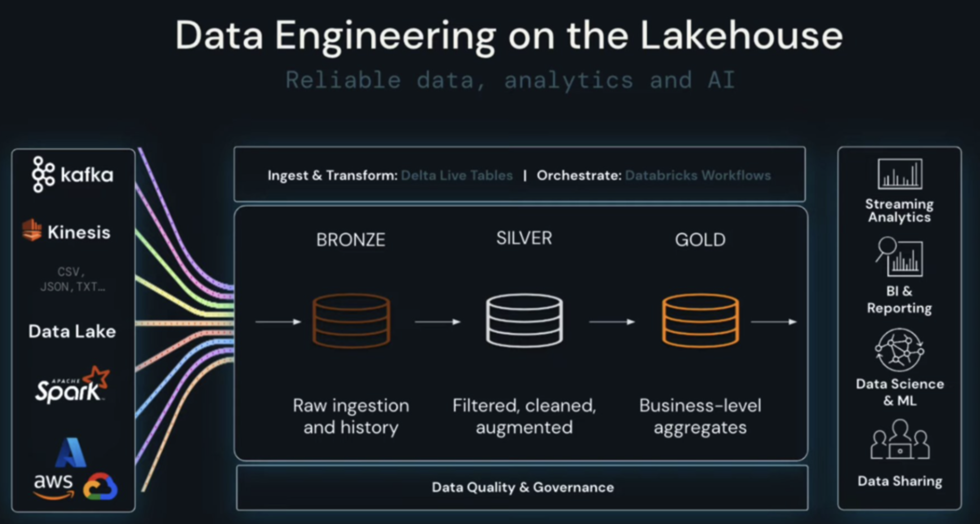Viewport: 980px width, 524px height.
Task: Click the Google Cloud logo
Action: click(x=100, y=487)
